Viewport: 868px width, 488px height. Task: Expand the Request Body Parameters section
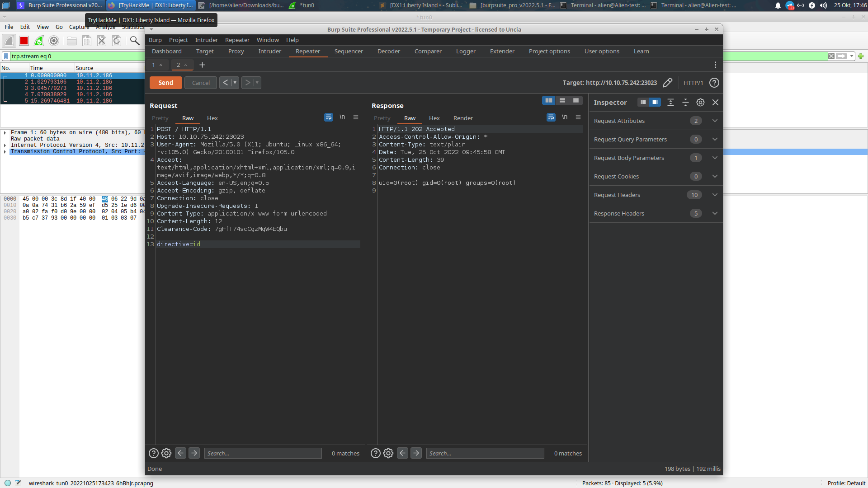pyautogui.click(x=715, y=158)
